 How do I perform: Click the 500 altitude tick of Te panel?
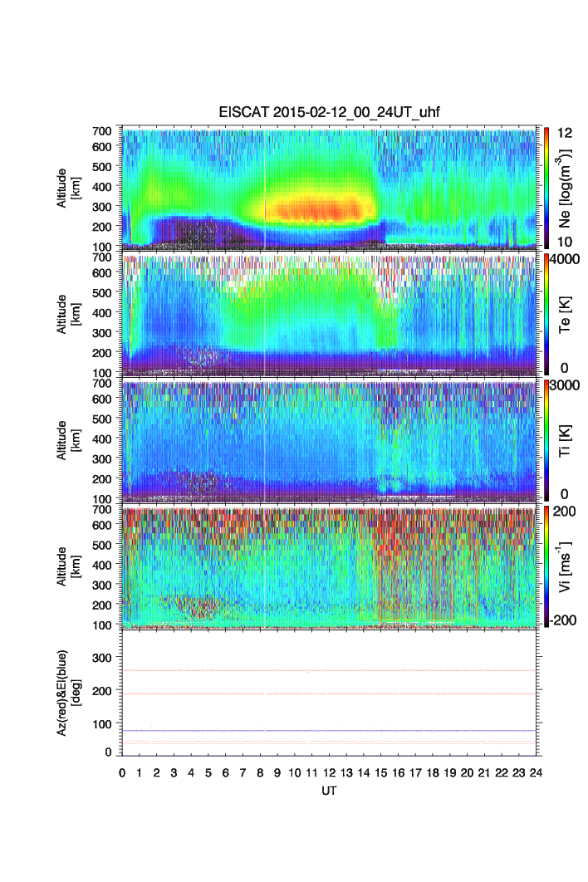click(x=102, y=292)
